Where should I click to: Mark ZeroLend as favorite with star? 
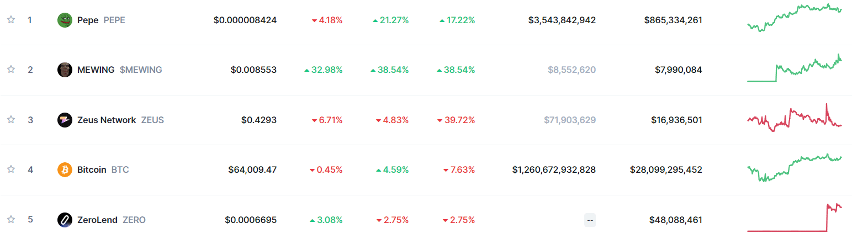click(x=11, y=219)
